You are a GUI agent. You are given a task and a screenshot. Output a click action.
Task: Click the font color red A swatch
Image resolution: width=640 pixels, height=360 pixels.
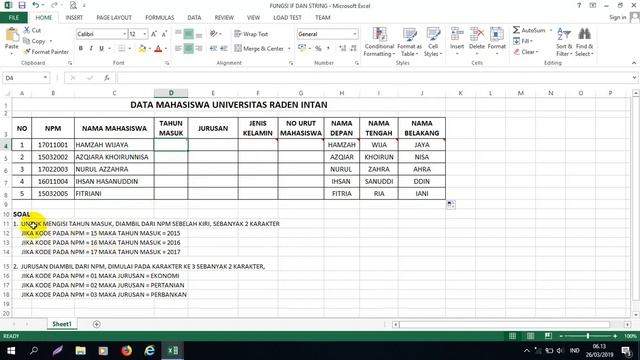[x=158, y=49]
